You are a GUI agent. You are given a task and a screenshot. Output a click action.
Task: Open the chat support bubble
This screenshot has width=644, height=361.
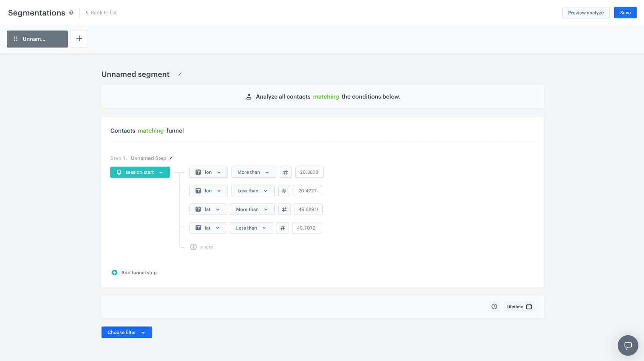click(x=628, y=345)
